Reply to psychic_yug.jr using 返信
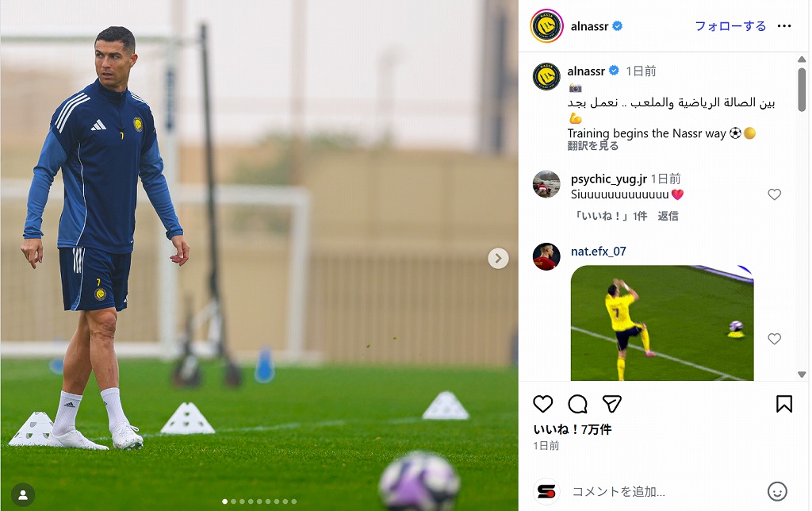 (668, 216)
